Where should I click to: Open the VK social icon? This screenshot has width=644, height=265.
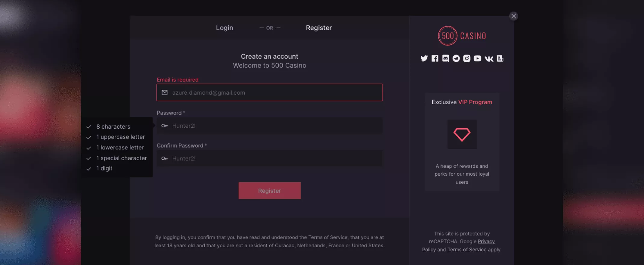tap(489, 59)
